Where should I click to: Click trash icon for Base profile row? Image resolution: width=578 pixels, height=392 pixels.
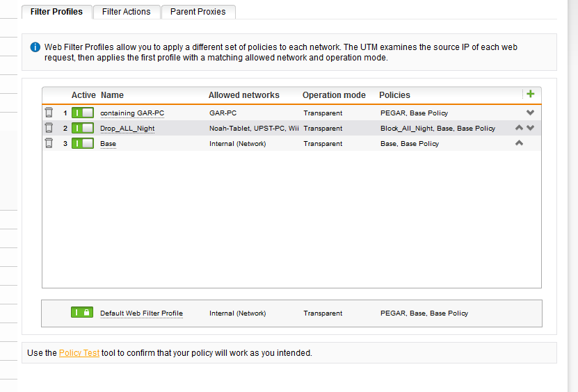coord(49,143)
